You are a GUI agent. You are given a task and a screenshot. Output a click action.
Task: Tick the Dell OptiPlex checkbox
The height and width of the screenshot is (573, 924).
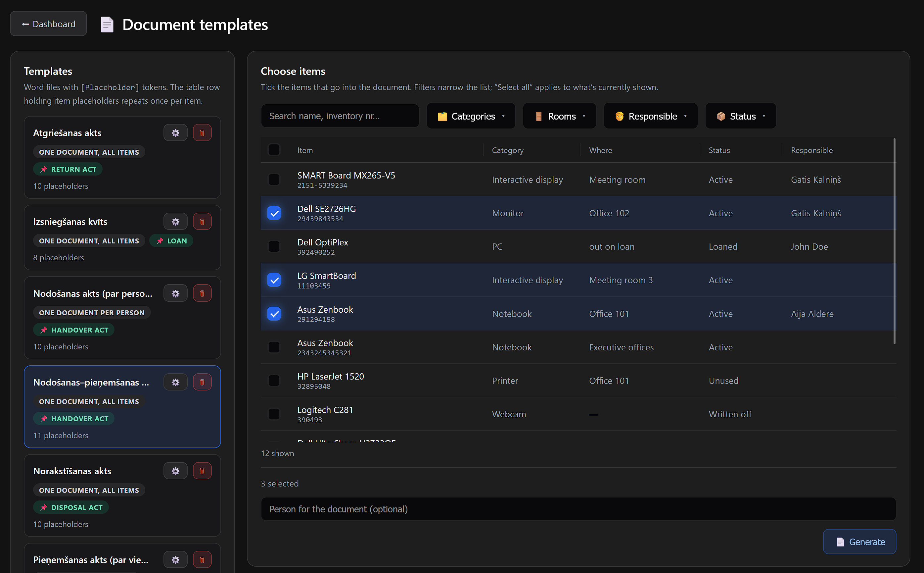coord(274,246)
